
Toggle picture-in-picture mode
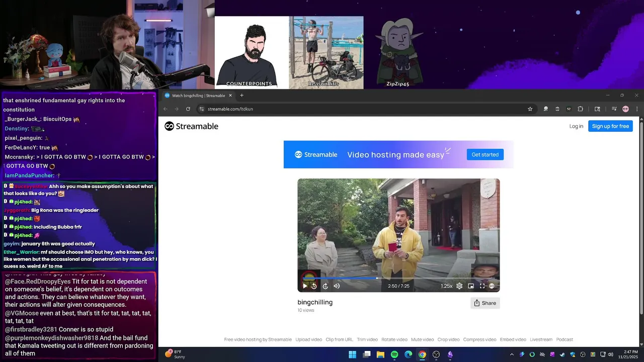coord(471,286)
